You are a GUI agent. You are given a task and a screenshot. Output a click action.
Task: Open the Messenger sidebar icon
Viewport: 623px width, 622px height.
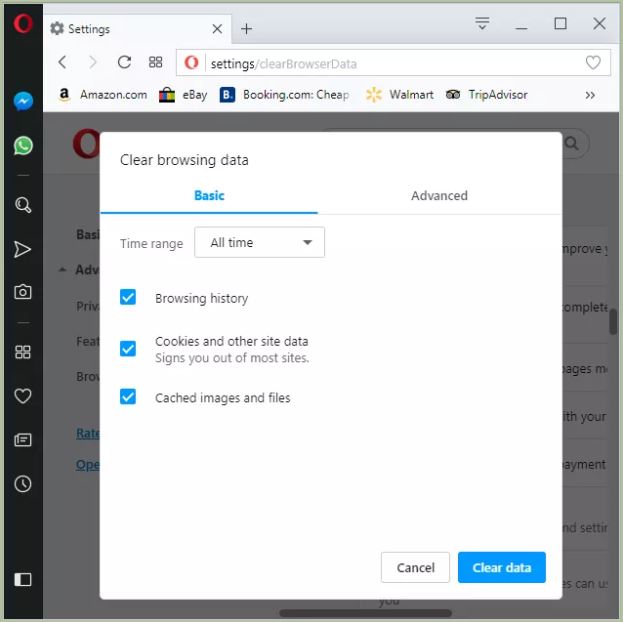click(22, 101)
